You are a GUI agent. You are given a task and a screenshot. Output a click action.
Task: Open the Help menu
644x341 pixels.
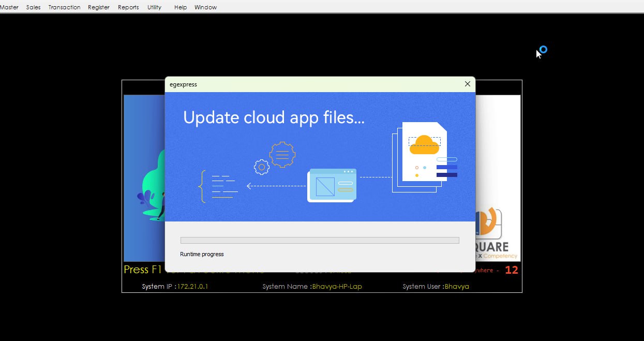(x=181, y=7)
